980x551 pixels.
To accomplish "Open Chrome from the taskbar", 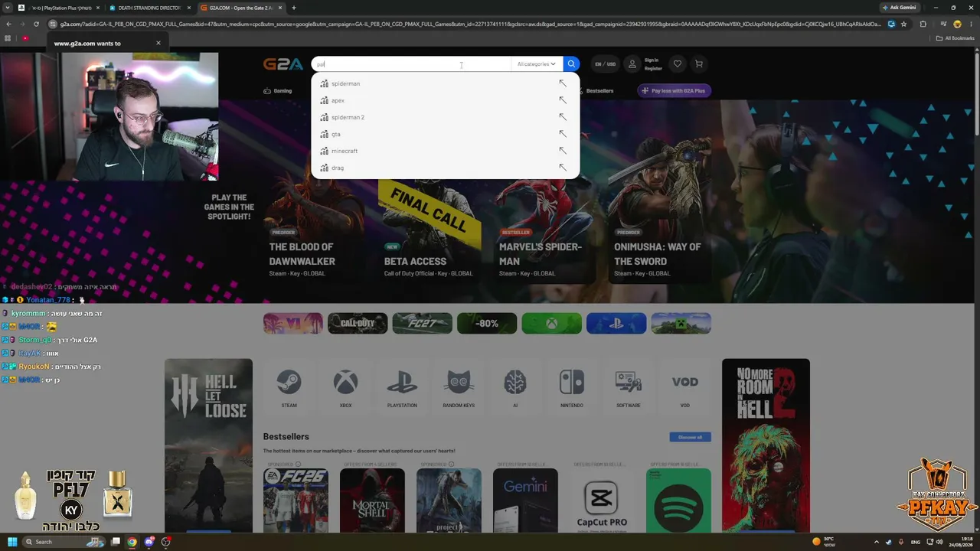I will click(132, 542).
